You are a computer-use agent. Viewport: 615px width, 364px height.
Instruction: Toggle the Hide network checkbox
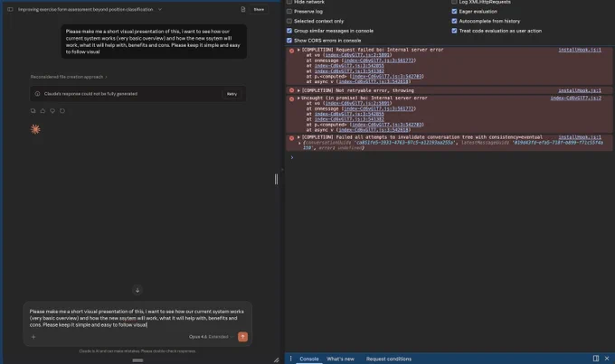[289, 2]
